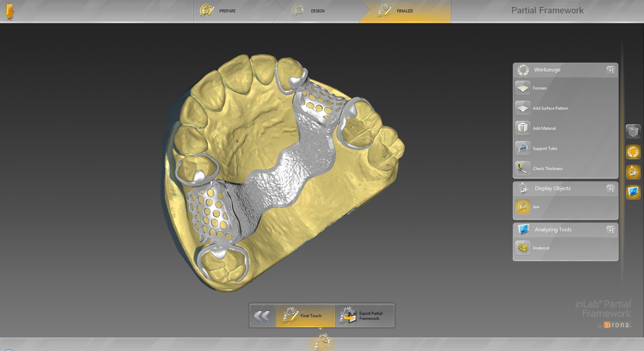
Task: Collapse the Display Objects panel
Action: [611, 188]
